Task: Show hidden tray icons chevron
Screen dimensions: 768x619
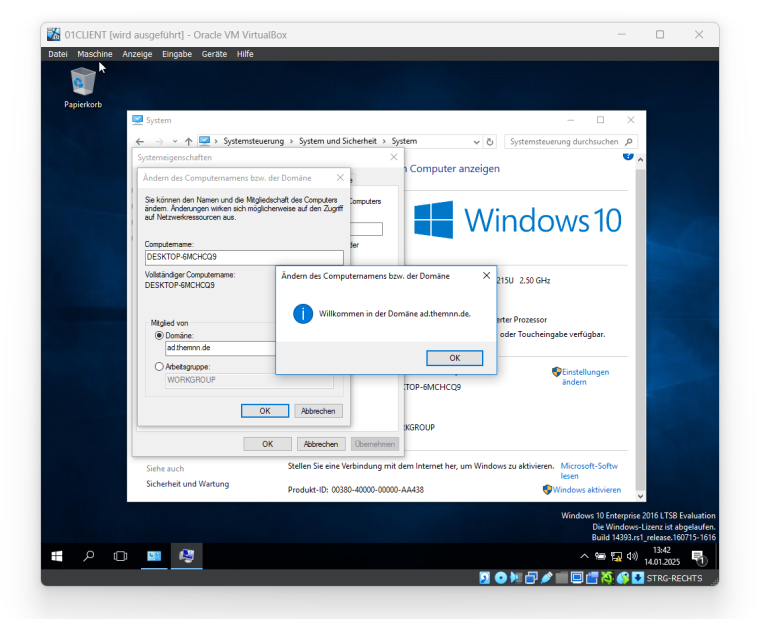Action: [x=584, y=556]
